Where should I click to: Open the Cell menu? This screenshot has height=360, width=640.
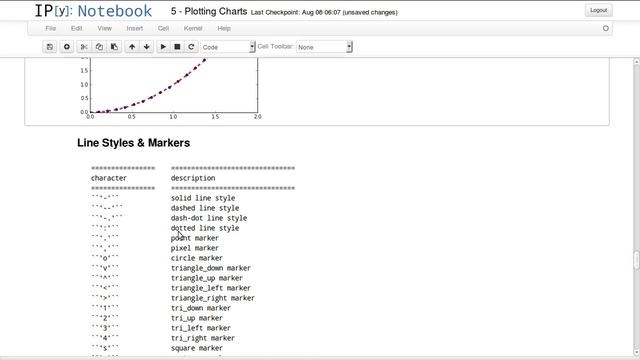coord(163,28)
